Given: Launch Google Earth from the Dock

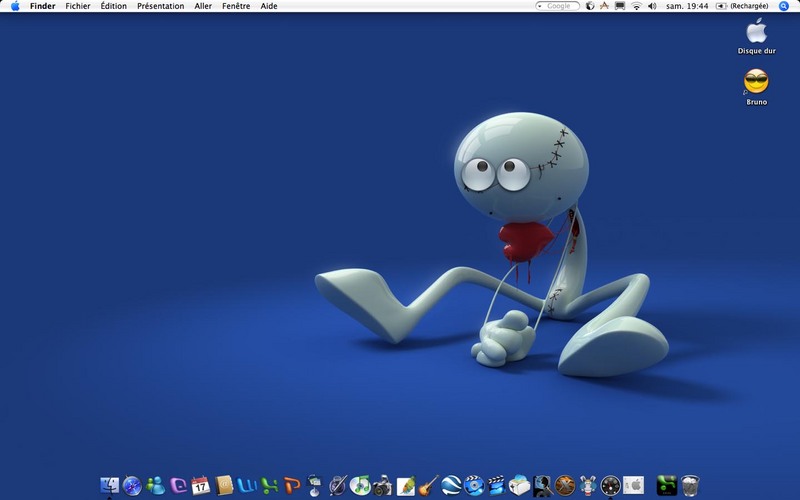Looking at the screenshot, I should click(451, 485).
